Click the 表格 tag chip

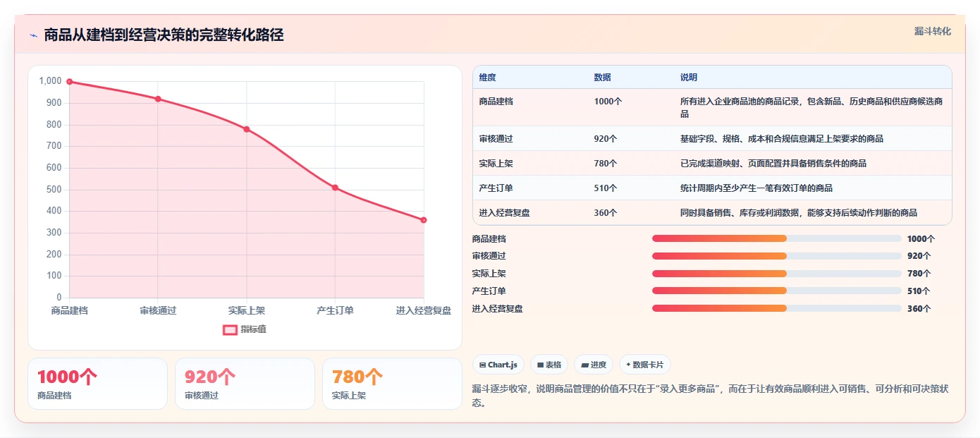point(549,365)
